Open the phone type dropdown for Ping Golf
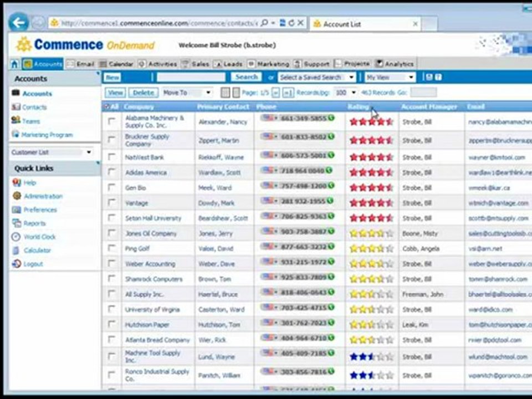The height and width of the screenshot is (399, 532). point(276,247)
